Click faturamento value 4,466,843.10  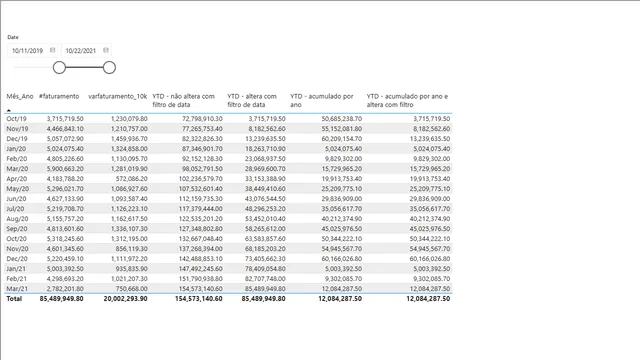click(x=65, y=129)
